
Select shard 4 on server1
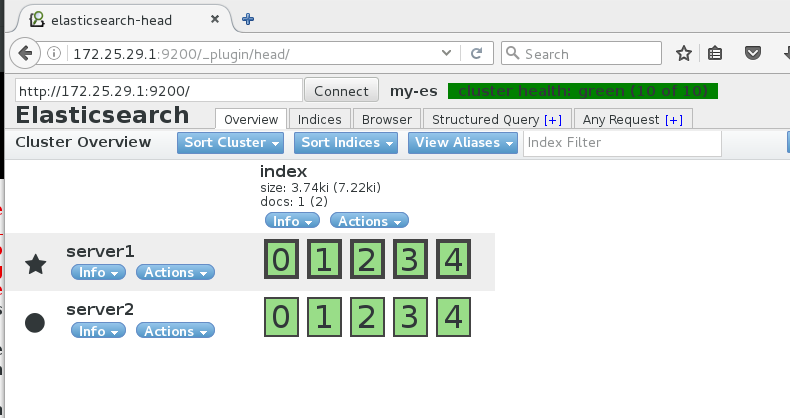pos(453,259)
